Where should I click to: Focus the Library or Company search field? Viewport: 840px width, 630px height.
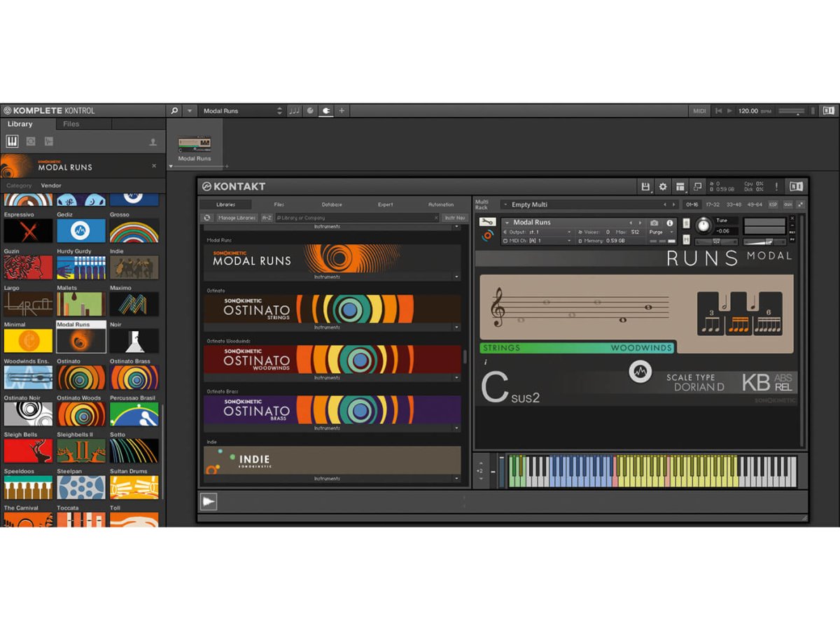(x=357, y=218)
